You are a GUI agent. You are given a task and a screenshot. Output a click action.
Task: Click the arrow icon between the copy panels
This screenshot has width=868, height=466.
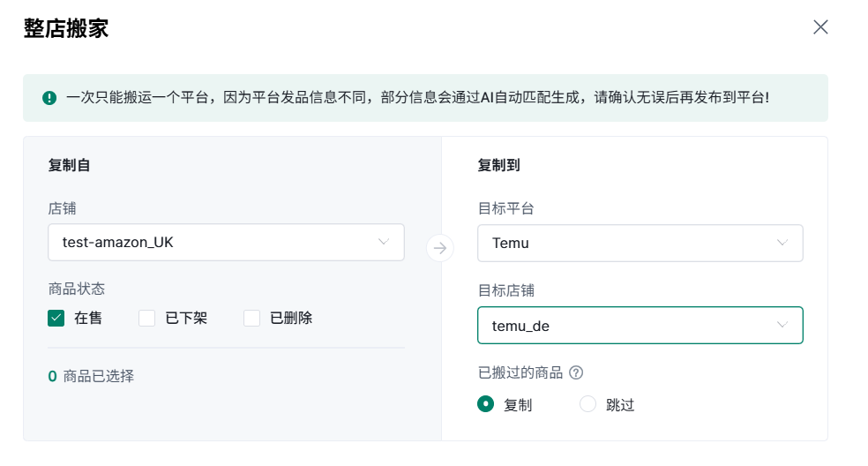tap(440, 248)
